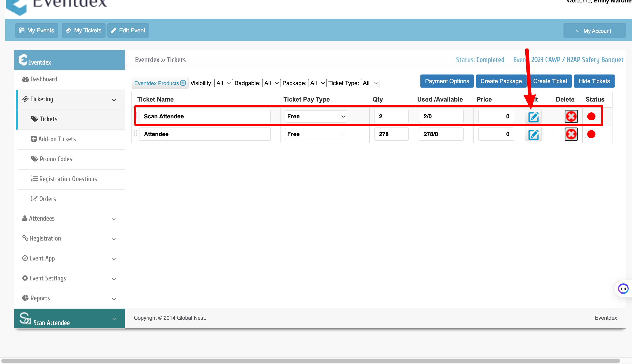Click Create Ticket button
The image size is (632, 364).
[x=550, y=81]
